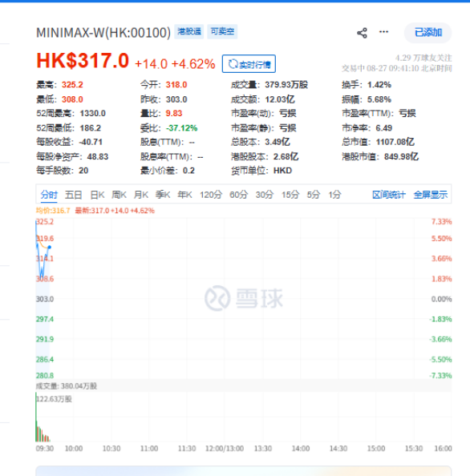Click the 最高 value 325.2
Viewport: 470px width, 476px height.
pos(72,85)
